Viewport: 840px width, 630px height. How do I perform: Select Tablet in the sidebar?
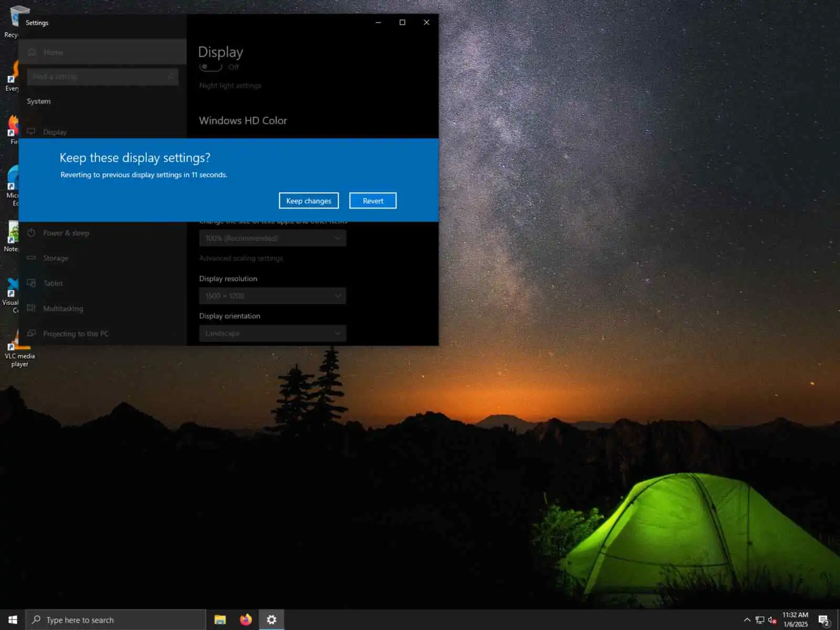[102, 283]
